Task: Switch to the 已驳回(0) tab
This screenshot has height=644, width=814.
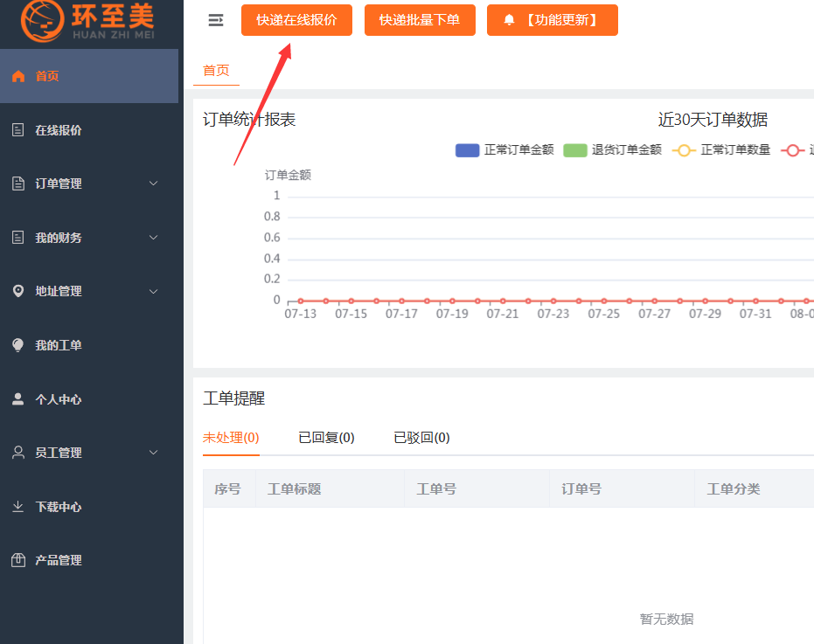Action: 421,438
